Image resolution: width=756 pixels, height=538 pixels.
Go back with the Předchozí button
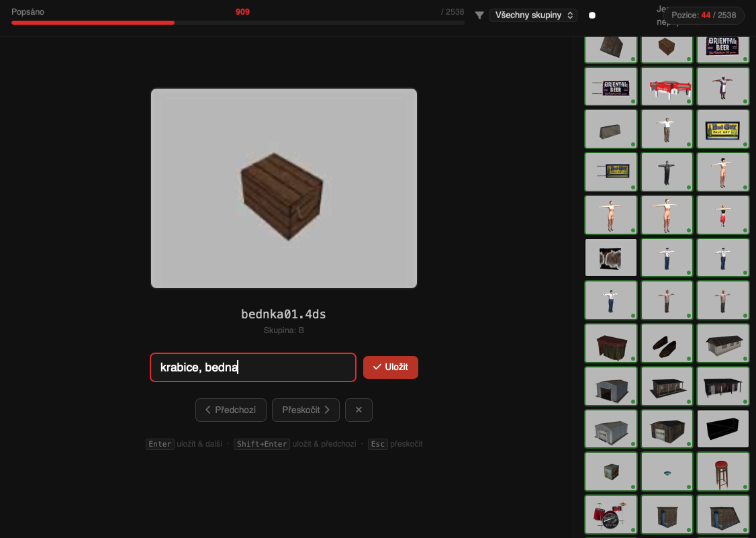(231, 410)
